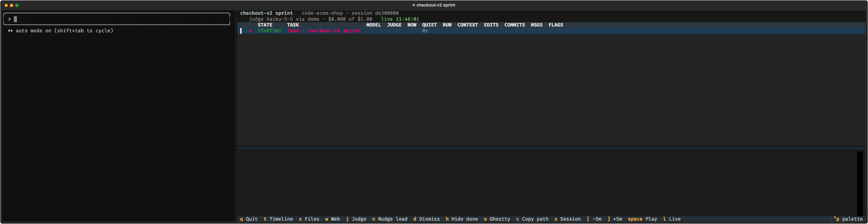868x224 pixels.
Task: Open the ^p palette
Action: 848,219
